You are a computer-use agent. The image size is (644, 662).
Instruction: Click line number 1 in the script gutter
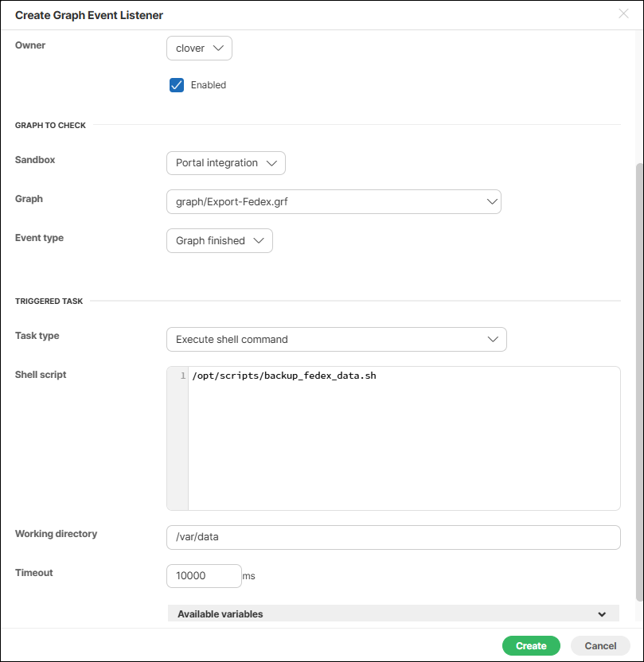pos(182,376)
